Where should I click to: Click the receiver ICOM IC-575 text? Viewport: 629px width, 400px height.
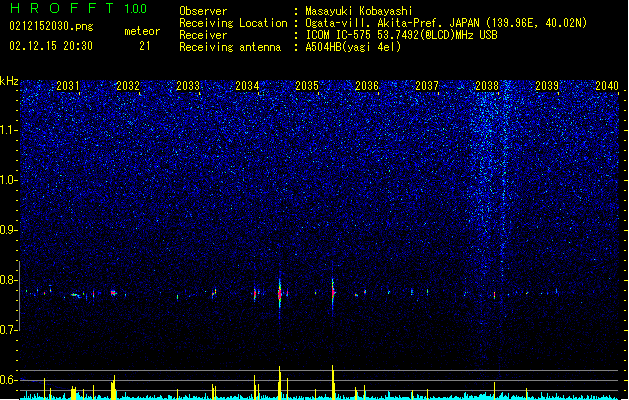click(x=401, y=35)
